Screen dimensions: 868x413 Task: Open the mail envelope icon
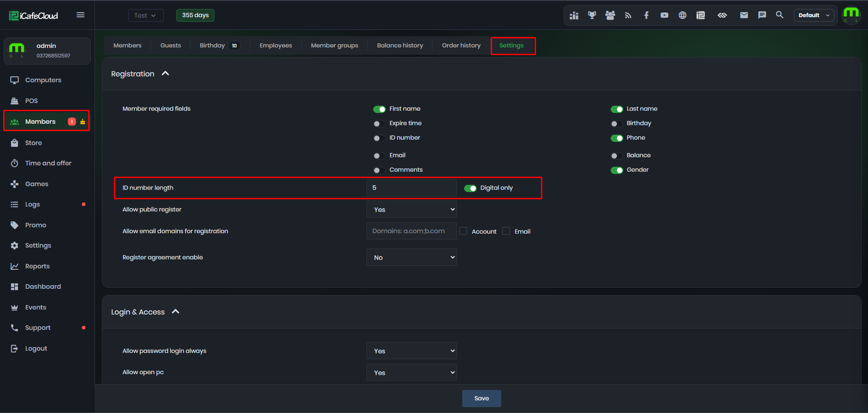744,15
